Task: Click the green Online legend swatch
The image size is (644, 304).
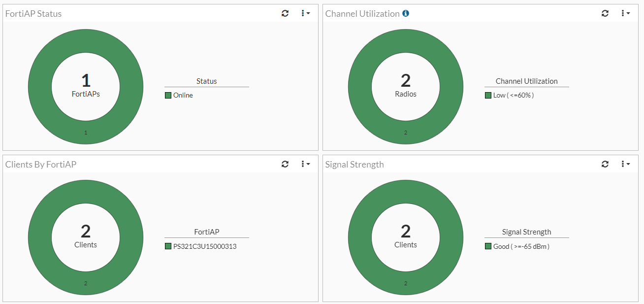Action: pyautogui.click(x=168, y=96)
